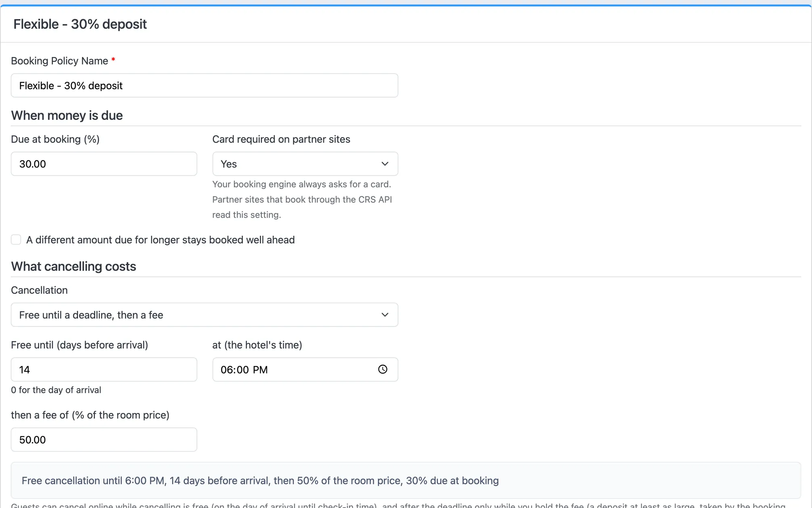The width and height of the screenshot is (812, 508).
Task: Click the 'Booking Policy Name' field label
Action: [59, 61]
